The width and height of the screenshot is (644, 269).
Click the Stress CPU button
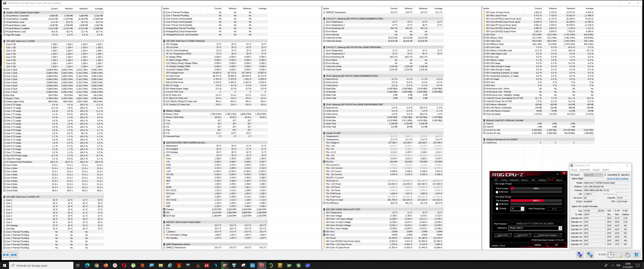[522, 235]
